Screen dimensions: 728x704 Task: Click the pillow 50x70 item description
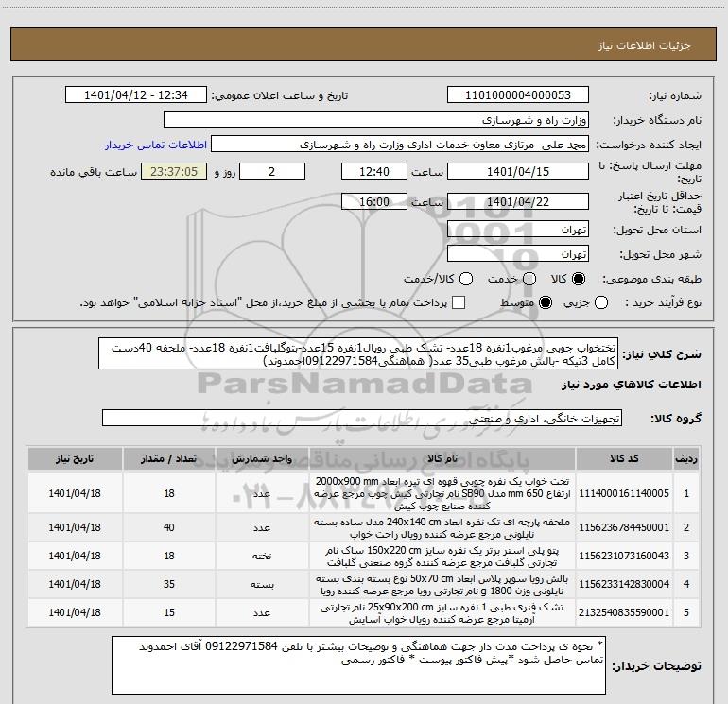tap(442, 585)
